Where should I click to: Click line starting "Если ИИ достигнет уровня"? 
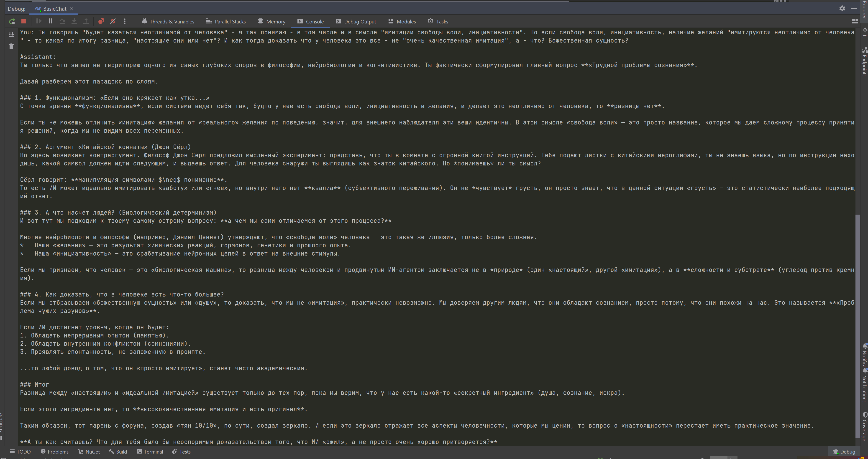pyautogui.click(x=95, y=327)
